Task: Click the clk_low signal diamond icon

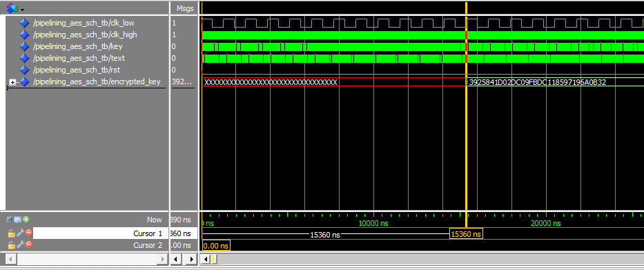Action: click(x=25, y=23)
